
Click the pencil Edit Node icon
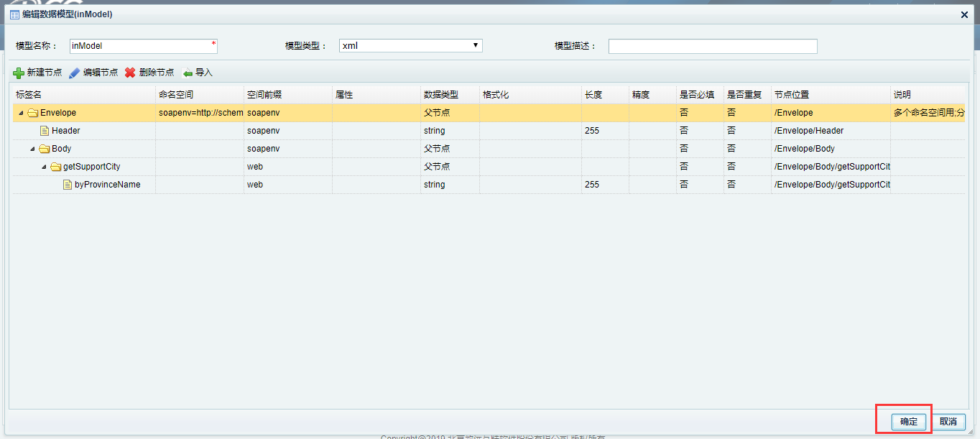pos(75,73)
